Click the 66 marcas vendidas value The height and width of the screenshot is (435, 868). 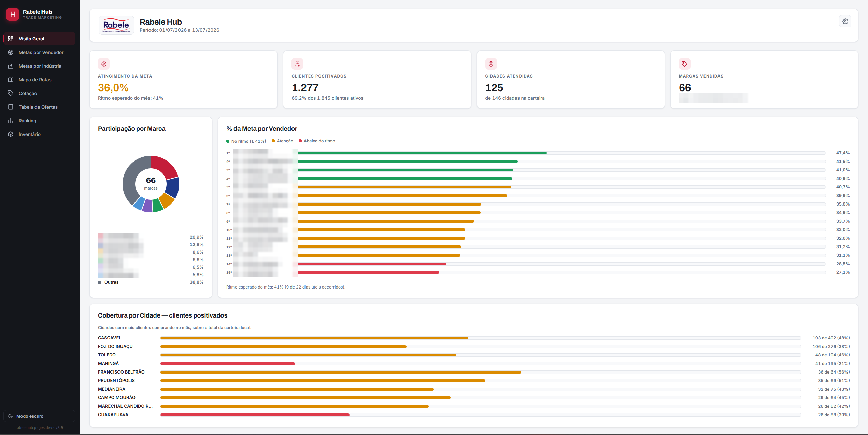click(x=685, y=88)
